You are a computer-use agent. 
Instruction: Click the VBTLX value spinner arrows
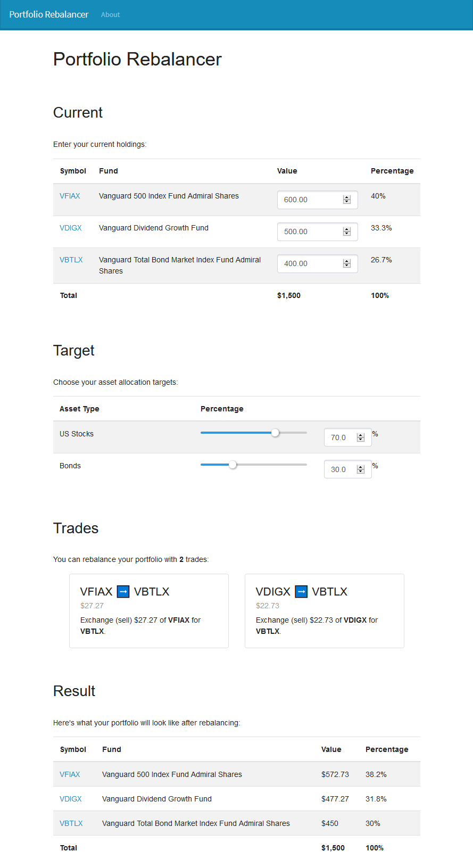click(347, 263)
